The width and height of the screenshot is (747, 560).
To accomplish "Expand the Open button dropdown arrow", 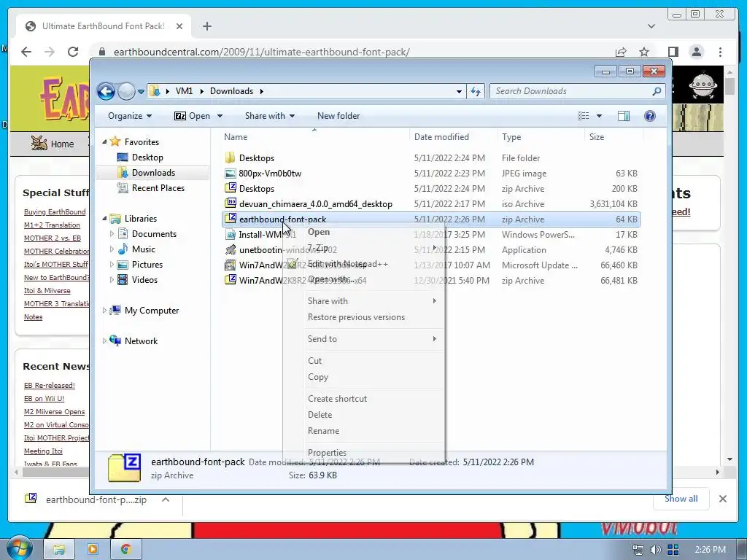I will pyautogui.click(x=220, y=116).
